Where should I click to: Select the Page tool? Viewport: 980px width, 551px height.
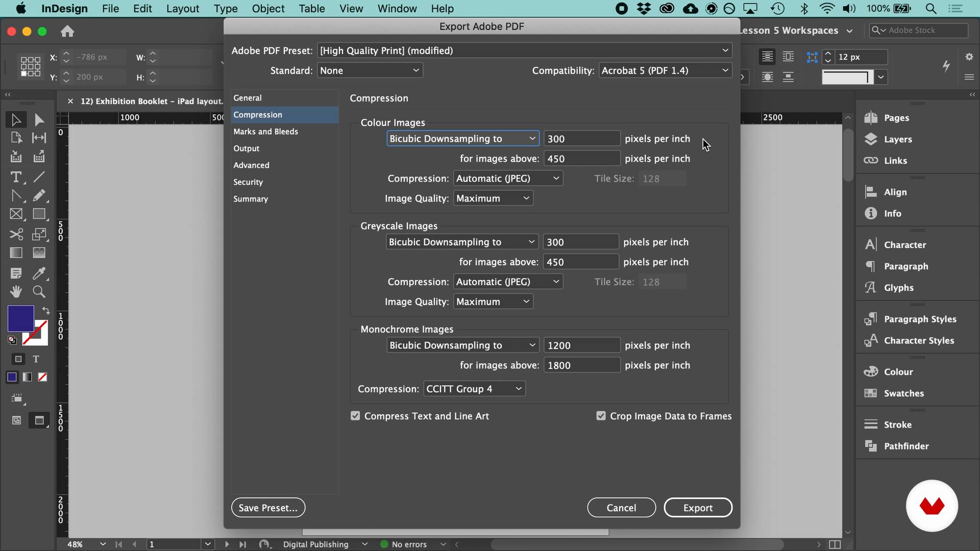pyautogui.click(x=16, y=138)
